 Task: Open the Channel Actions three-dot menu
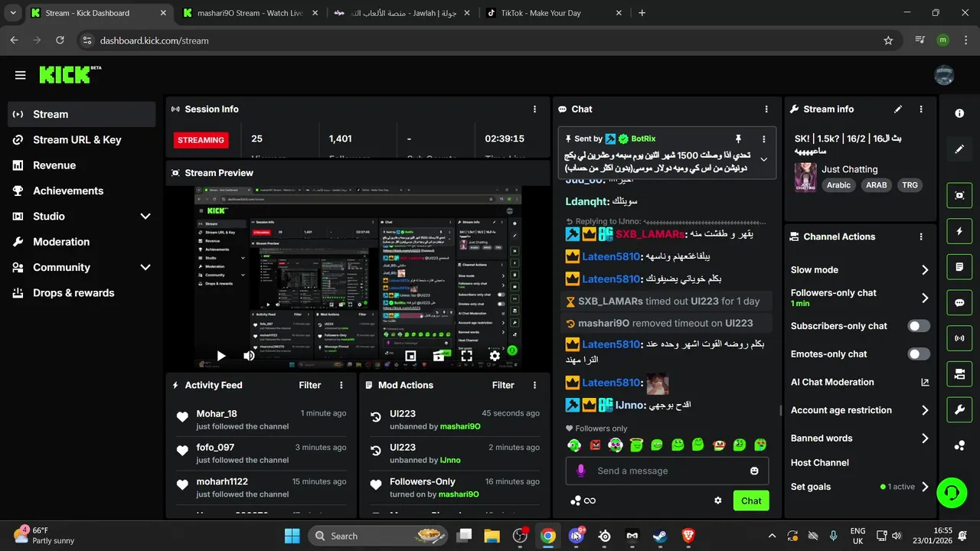[x=921, y=236]
